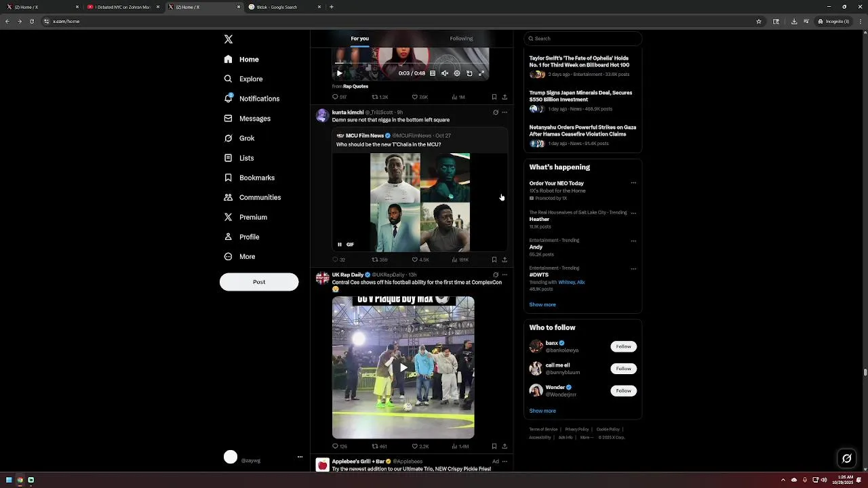Expand the More menu in the sidebar

click(x=239, y=256)
